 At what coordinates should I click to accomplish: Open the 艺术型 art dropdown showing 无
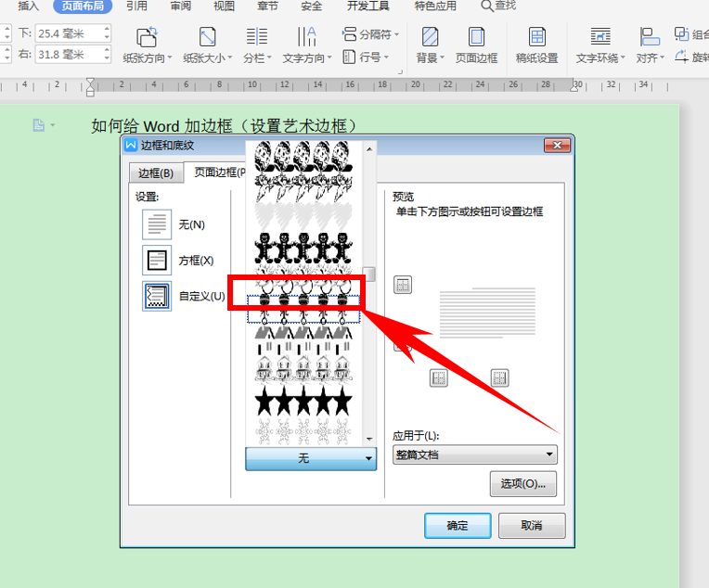[311, 458]
